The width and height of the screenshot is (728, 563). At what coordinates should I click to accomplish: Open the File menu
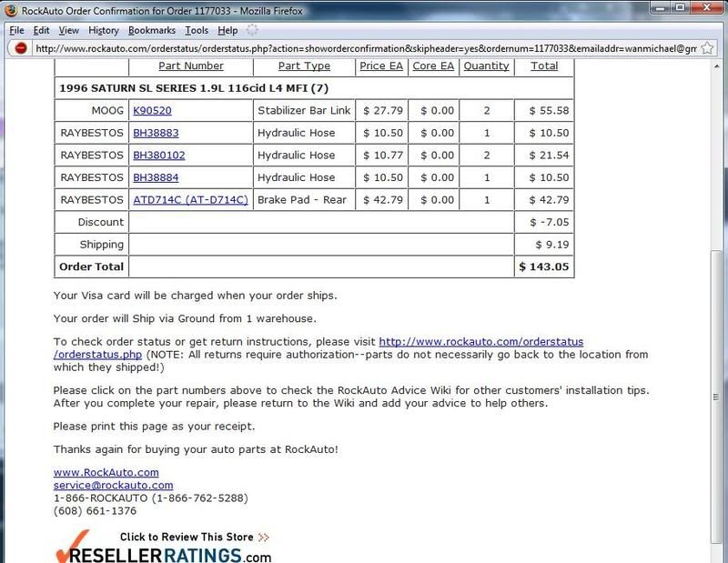[x=16, y=30]
